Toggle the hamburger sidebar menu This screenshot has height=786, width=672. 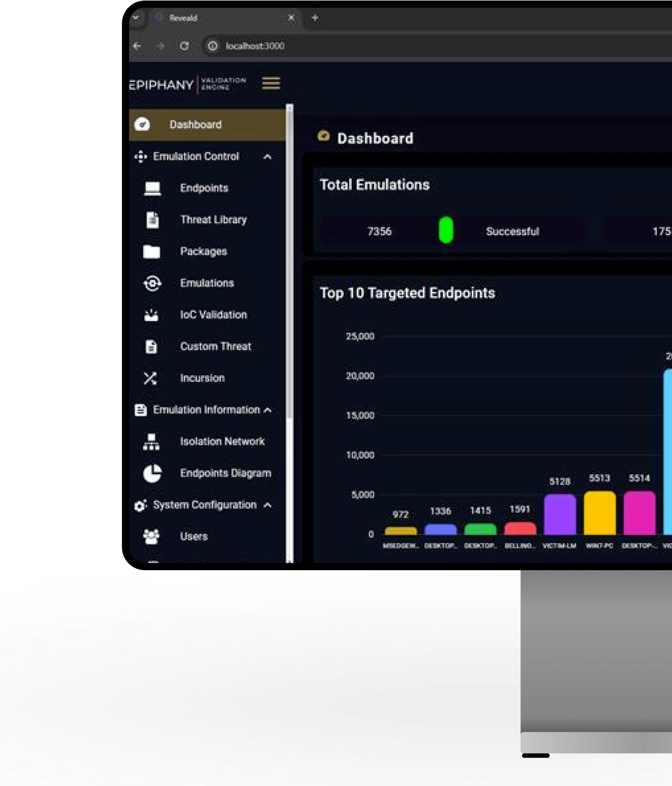click(x=271, y=83)
